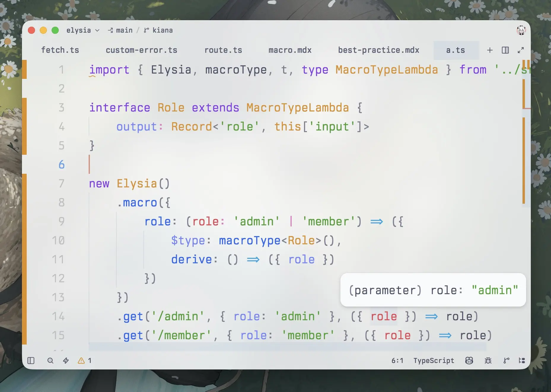The width and height of the screenshot is (551, 392).
Task: Select the a.ts tab
Action: [456, 50]
